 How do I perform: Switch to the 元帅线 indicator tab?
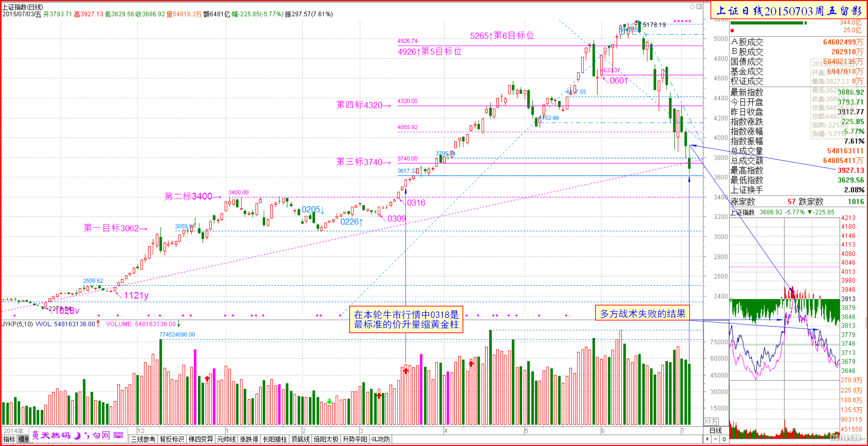tap(226, 439)
